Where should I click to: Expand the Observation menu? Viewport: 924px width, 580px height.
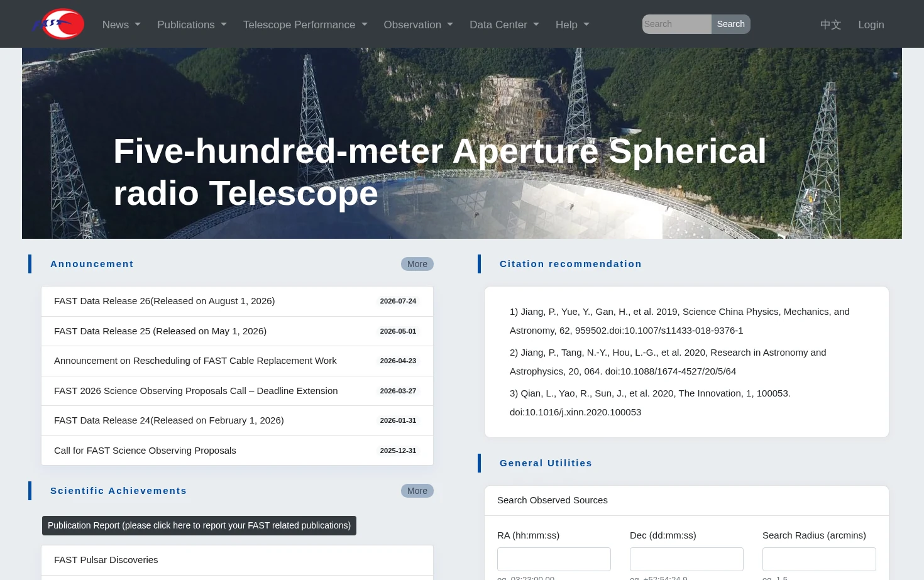point(418,25)
